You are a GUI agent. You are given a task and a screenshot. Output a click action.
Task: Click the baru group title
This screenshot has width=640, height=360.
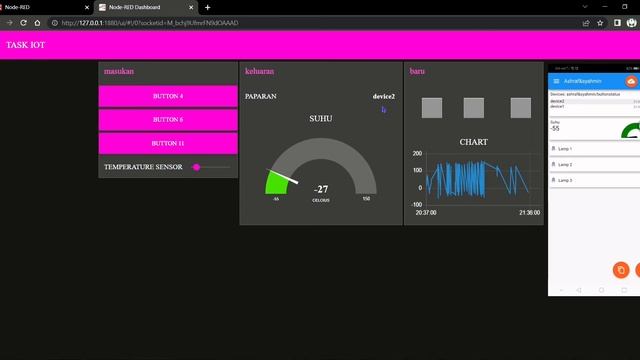(417, 71)
